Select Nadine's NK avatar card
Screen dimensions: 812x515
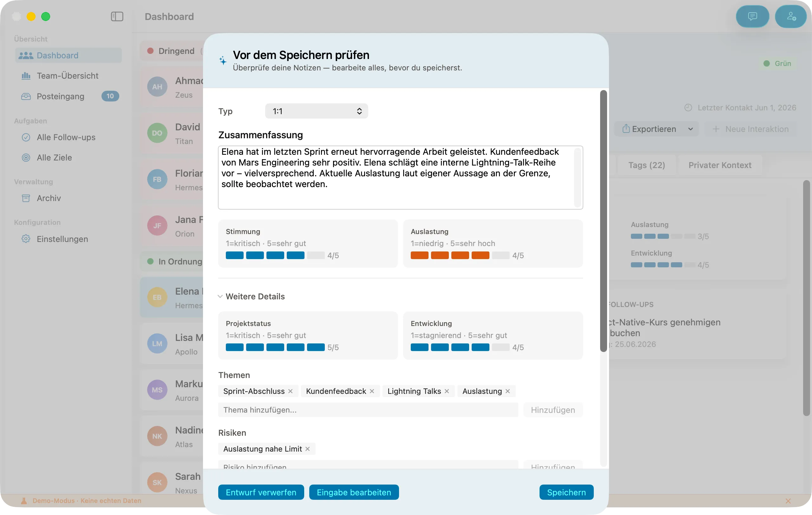(172, 436)
